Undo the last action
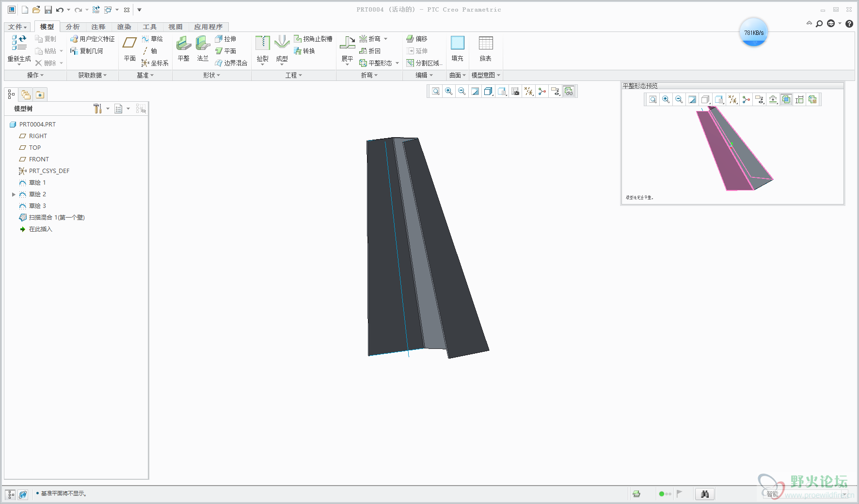859x504 pixels. 60,10
